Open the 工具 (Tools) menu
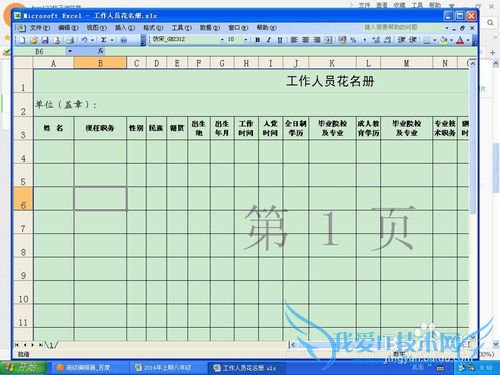This screenshot has width=500, height=375. pyautogui.click(x=181, y=28)
